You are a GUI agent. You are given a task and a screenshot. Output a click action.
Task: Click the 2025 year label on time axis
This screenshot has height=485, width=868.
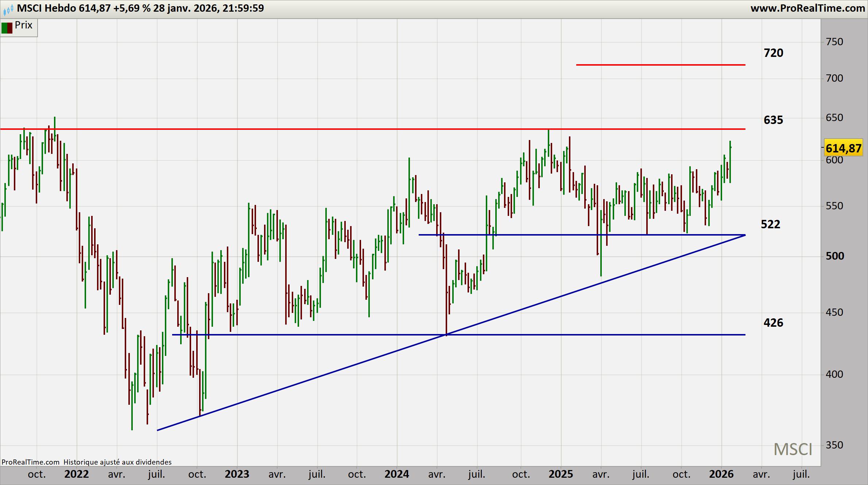(561, 474)
